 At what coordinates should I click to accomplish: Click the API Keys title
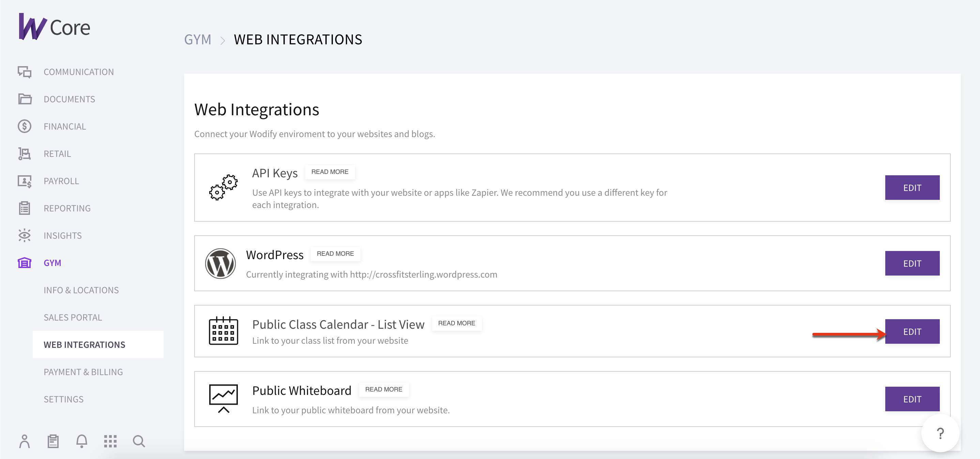[x=275, y=173]
